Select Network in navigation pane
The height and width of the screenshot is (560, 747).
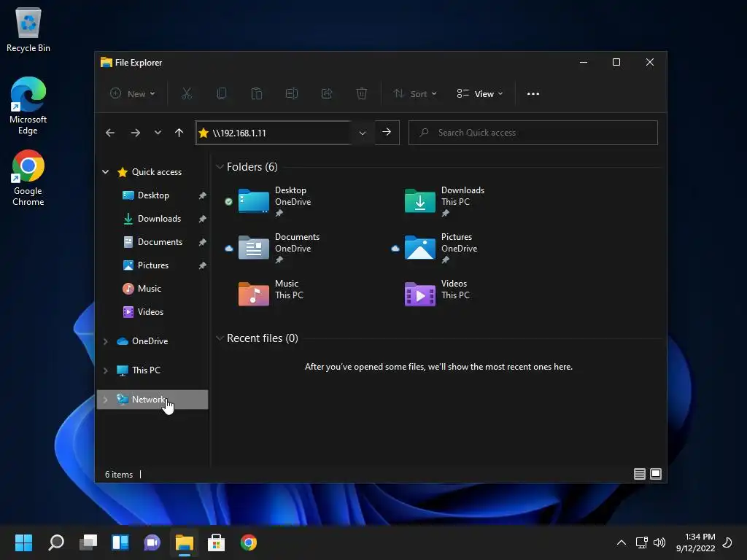tap(152, 399)
